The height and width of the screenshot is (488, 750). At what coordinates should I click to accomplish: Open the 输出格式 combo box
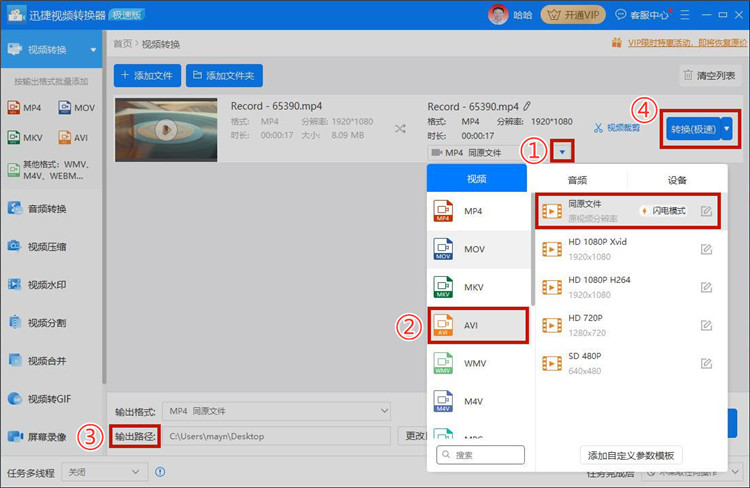(276, 411)
